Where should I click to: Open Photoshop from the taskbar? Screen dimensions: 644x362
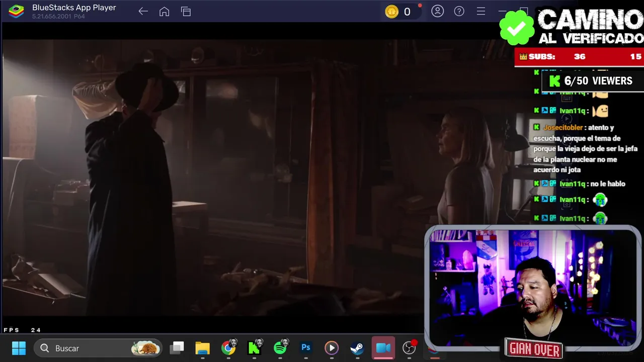(x=306, y=347)
